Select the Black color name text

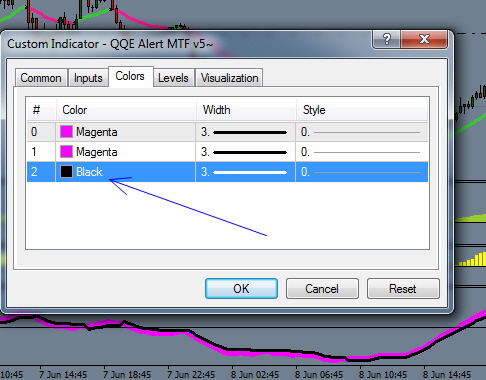coord(89,172)
